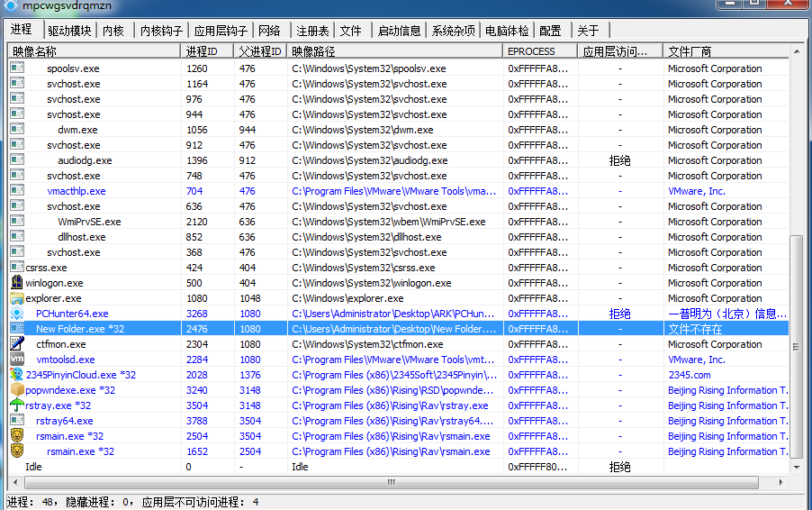The width and height of the screenshot is (812, 510).
Task: Click the horizontal scrollbar left arrow
Action: pyautogui.click(x=15, y=482)
